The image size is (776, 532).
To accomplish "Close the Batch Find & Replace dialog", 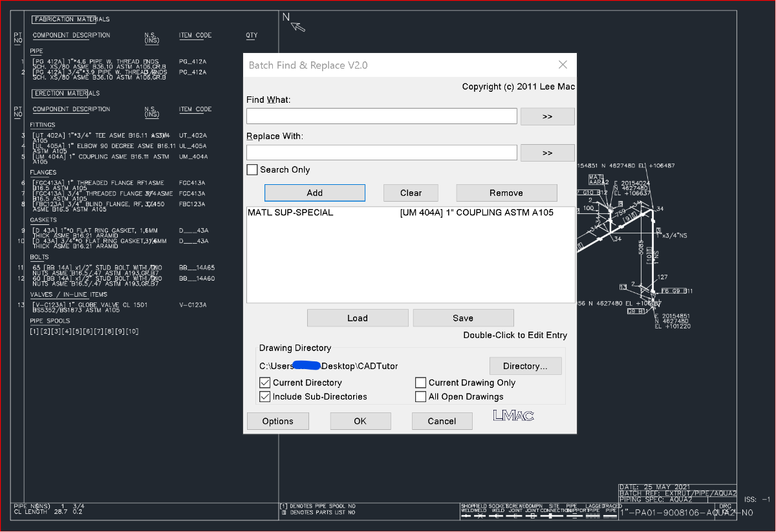I will coord(563,65).
